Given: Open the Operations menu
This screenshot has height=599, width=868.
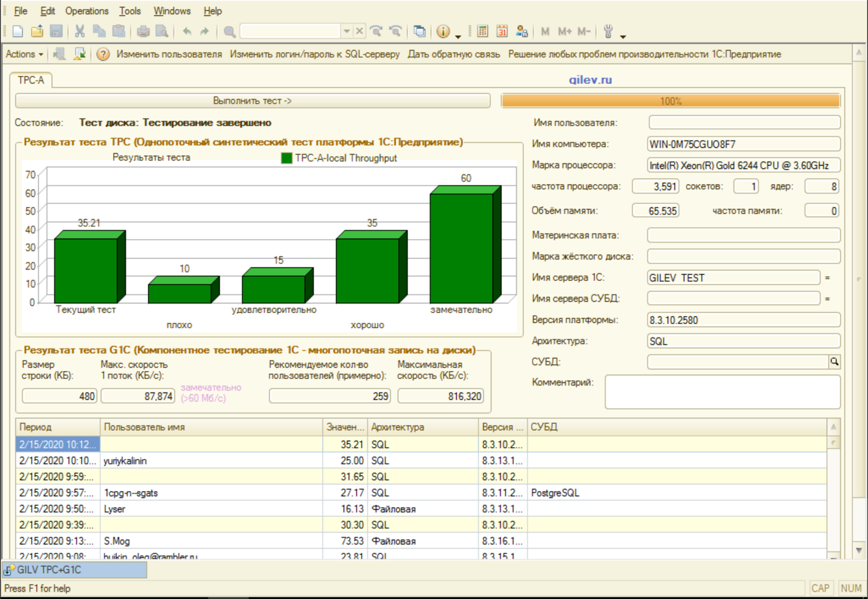Looking at the screenshot, I should click(86, 11).
